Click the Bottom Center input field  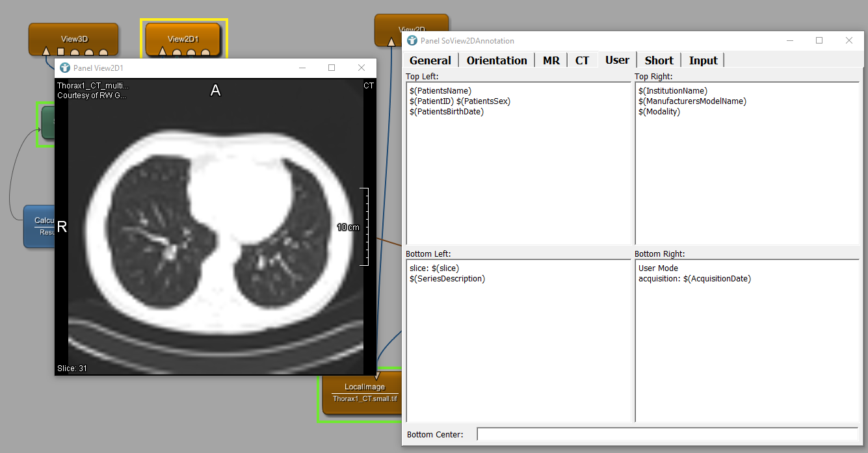[x=666, y=434]
